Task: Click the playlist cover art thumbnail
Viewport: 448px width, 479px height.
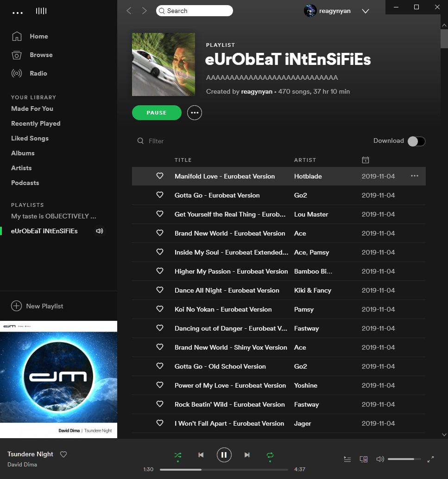Action: pyautogui.click(x=163, y=64)
